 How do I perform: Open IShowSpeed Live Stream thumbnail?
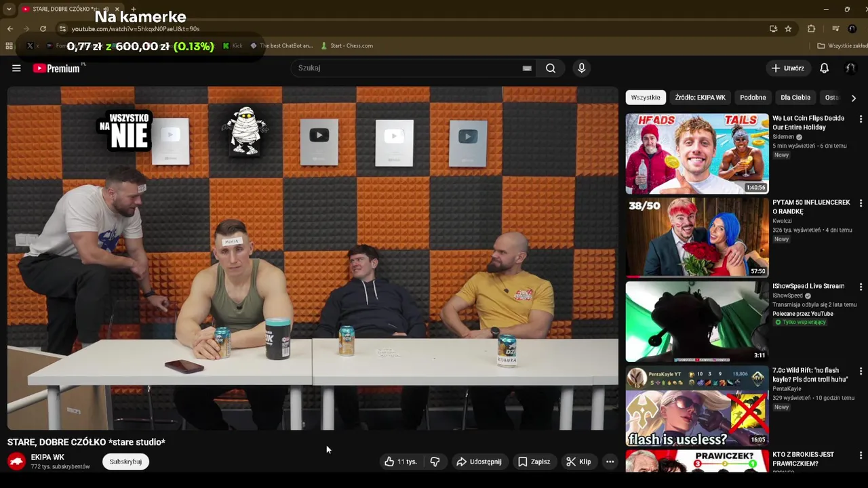click(x=697, y=321)
